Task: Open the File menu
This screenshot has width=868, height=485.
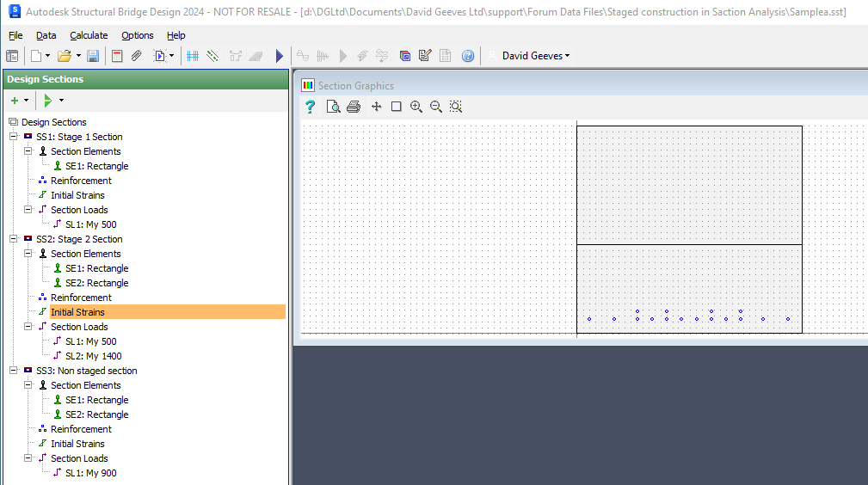Action: tap(15, 35)
